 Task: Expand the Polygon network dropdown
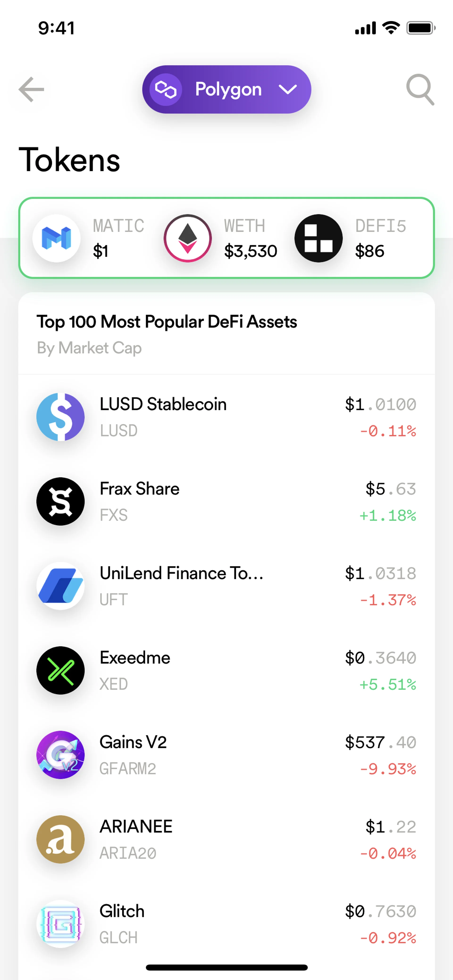[287, 89]
